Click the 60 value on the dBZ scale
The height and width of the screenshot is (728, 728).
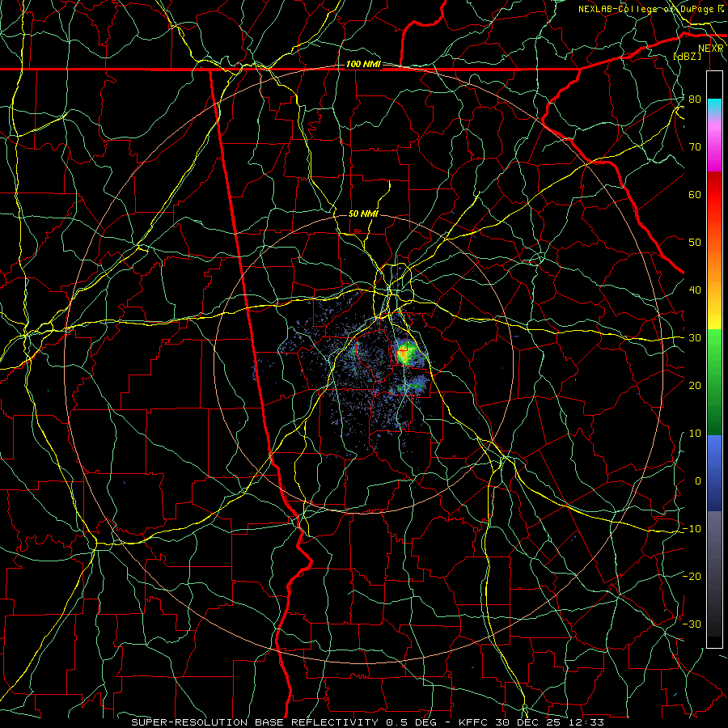pyautogui.click(x=695, y=195)
